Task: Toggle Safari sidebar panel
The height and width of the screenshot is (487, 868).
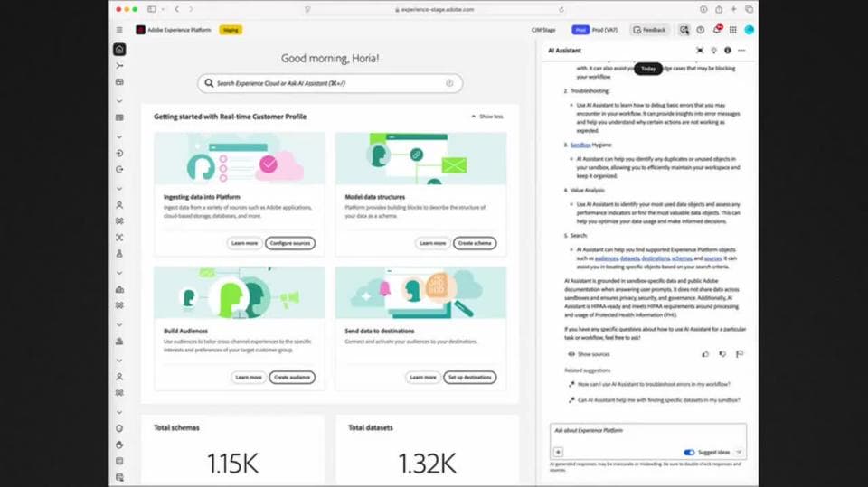Action: tap(152, 9)
